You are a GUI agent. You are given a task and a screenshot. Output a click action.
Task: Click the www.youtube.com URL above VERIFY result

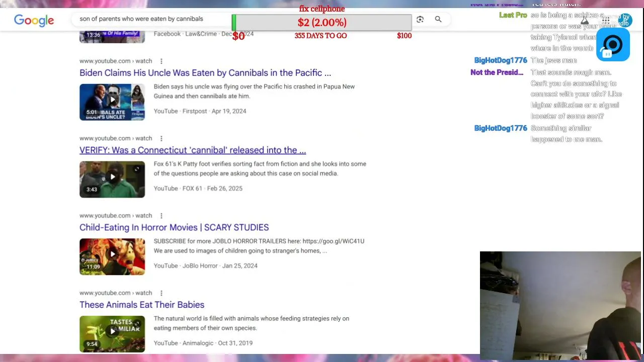click(x=116, y=138)
